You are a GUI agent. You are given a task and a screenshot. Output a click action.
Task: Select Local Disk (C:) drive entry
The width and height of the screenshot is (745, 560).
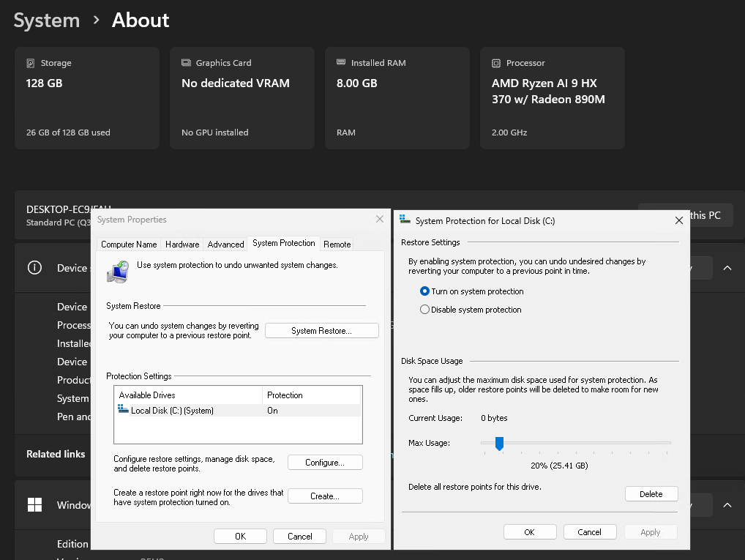pyautogui.click(x=172, y=411)
